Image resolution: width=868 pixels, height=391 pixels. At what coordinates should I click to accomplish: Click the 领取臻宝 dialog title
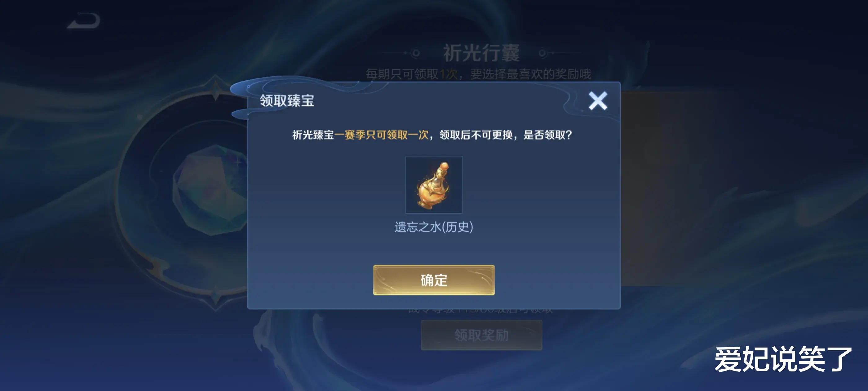tap(287, 101)
